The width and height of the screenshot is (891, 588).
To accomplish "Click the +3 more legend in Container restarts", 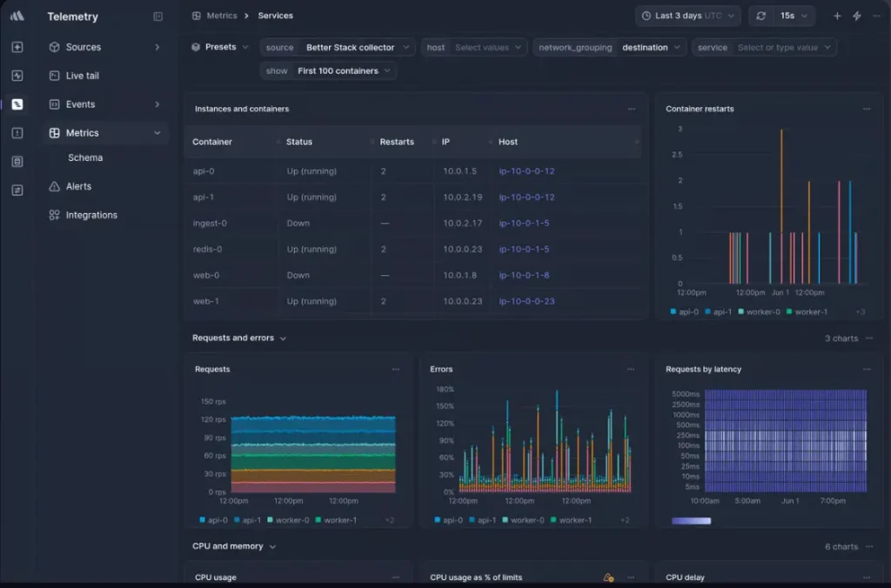I will (x=861, y=312).
